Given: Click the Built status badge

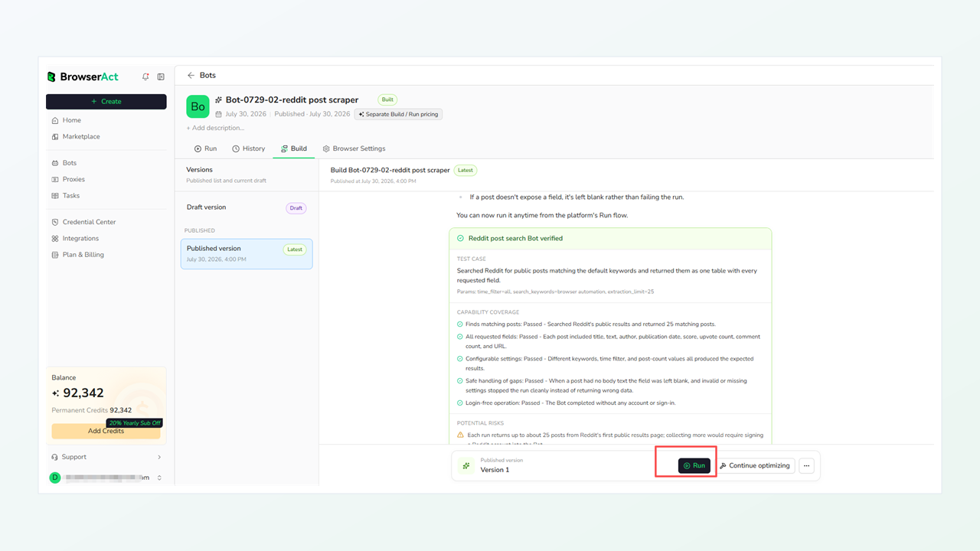Looking at the screenshot, I should tap(387, 99).
